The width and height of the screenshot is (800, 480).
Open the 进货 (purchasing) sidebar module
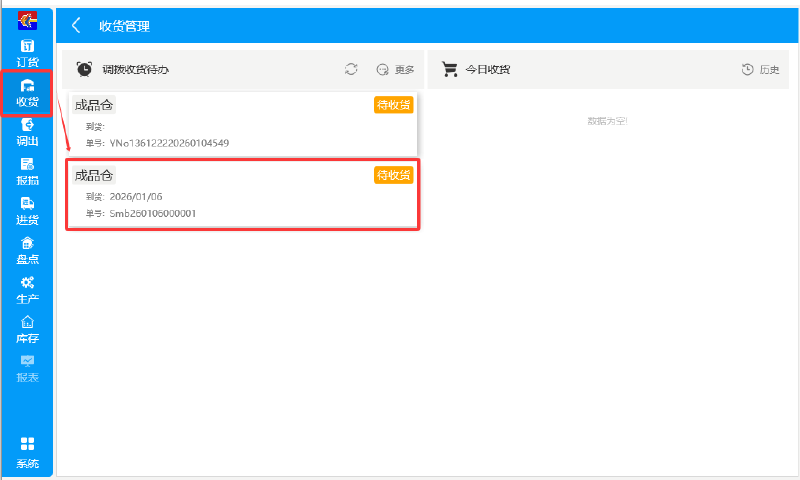[x=27, y=211]
